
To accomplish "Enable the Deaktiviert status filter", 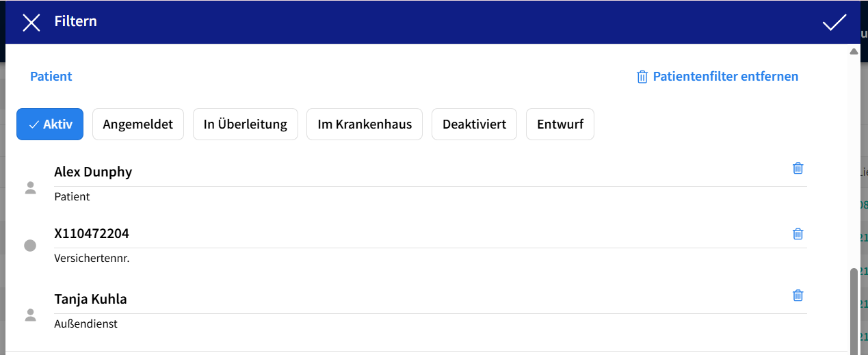I will click(474, 124).
